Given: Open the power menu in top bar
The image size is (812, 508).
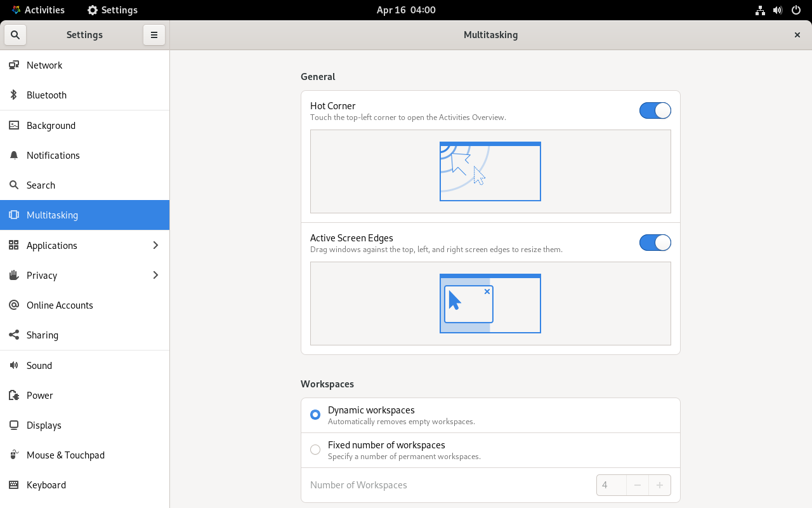Looking at the screenshot, I should (796, 10).
